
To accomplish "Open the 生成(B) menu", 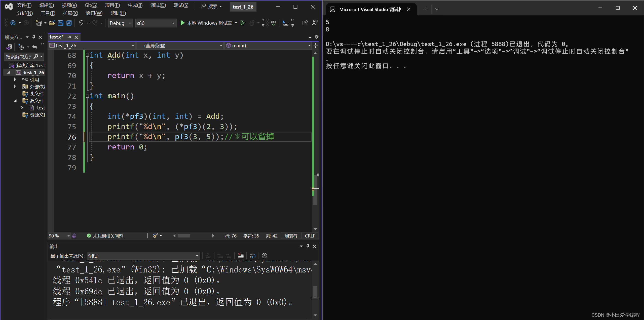I will tap(135, 5).
